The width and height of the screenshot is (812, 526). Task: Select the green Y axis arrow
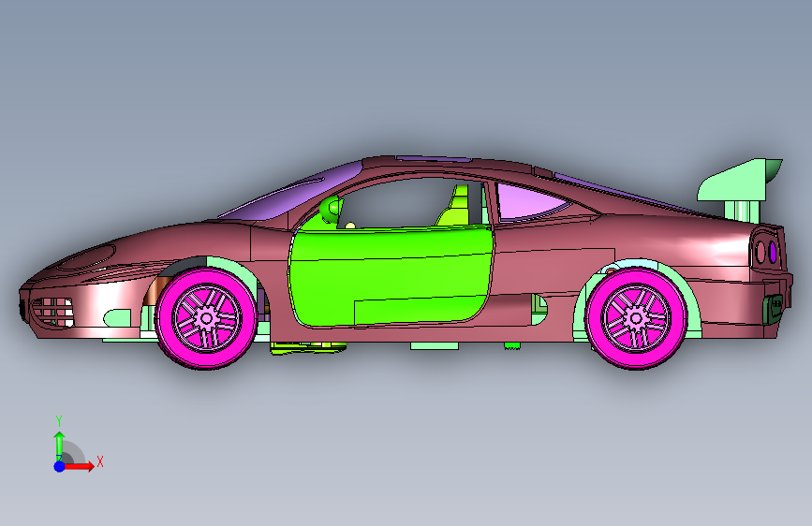point(59,446)
